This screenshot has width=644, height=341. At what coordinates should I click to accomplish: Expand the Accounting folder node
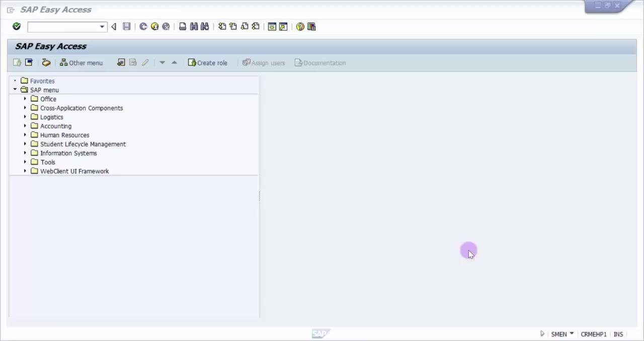click(25, 126)
